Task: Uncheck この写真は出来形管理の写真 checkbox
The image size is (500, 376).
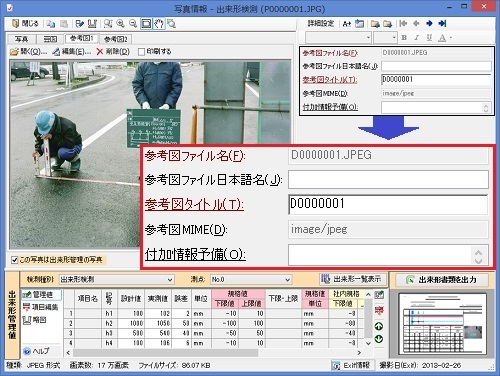Action: pyautogui.click(x=14, y=260)
